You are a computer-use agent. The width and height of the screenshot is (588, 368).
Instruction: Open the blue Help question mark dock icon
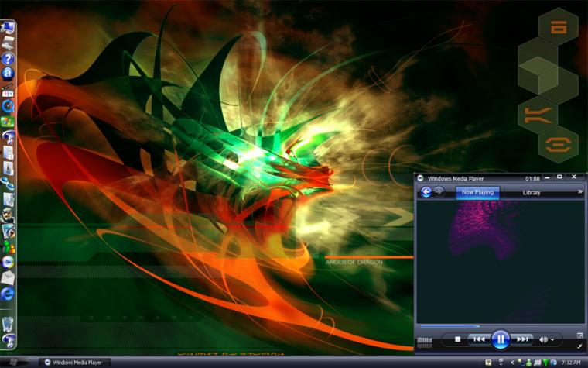[9, 58]
